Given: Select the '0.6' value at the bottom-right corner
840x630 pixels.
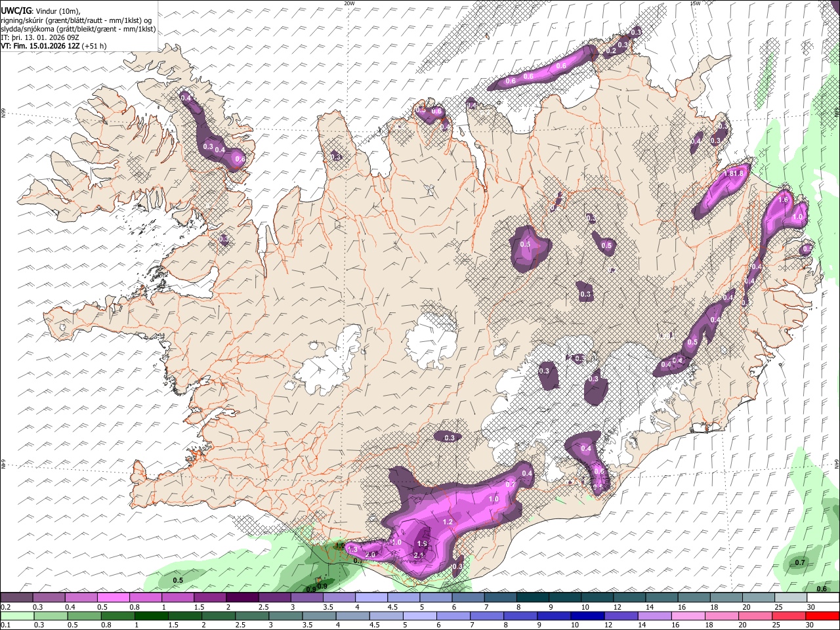Looking at the screenshot, I should [822, 589].
